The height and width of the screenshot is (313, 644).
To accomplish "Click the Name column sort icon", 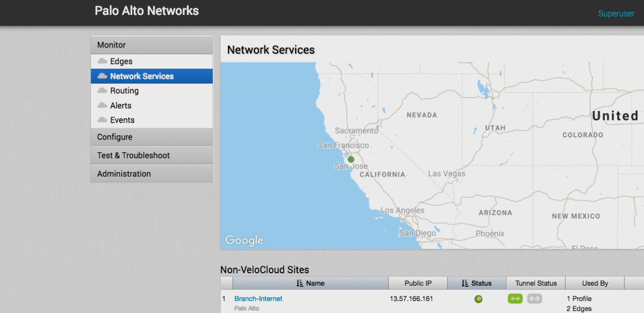I will pyautogui.click(x=300, y=283).
